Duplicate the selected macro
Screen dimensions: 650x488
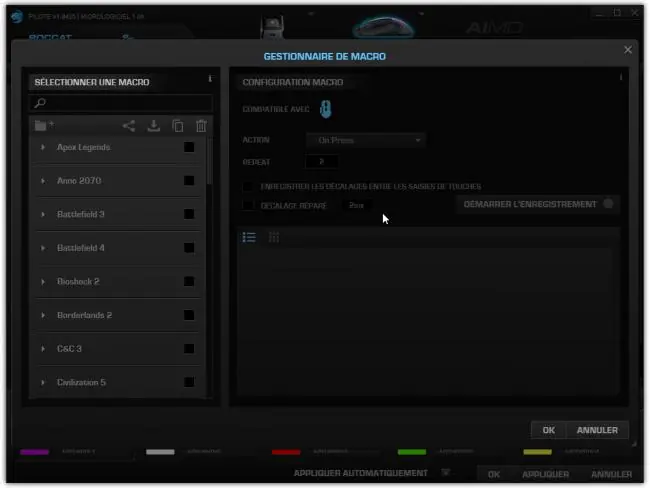point(178,126)
